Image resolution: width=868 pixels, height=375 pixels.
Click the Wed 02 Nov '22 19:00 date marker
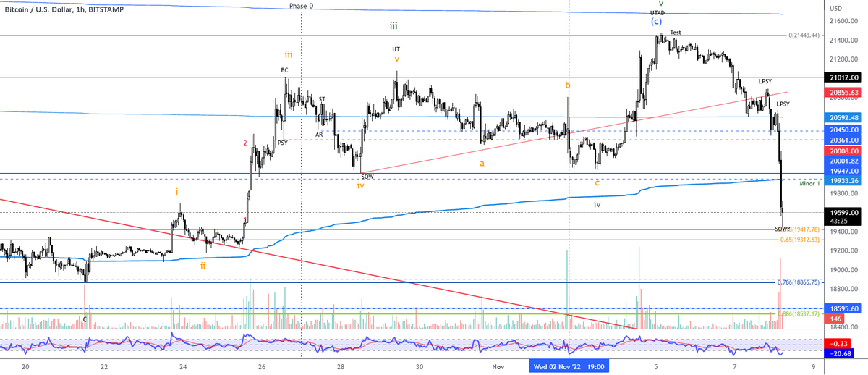pos(569,367)
